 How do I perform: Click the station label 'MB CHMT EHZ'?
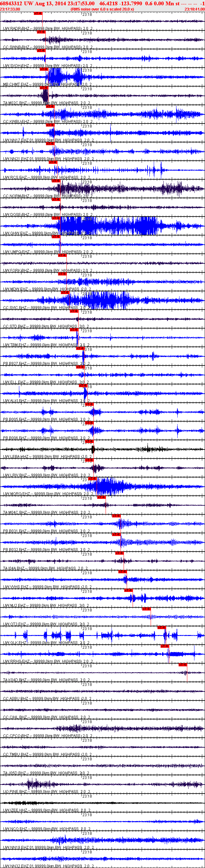pos(16,85)
